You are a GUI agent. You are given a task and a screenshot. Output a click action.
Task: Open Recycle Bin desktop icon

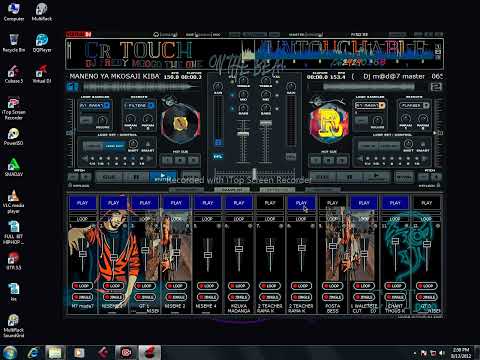click(13, 43)
